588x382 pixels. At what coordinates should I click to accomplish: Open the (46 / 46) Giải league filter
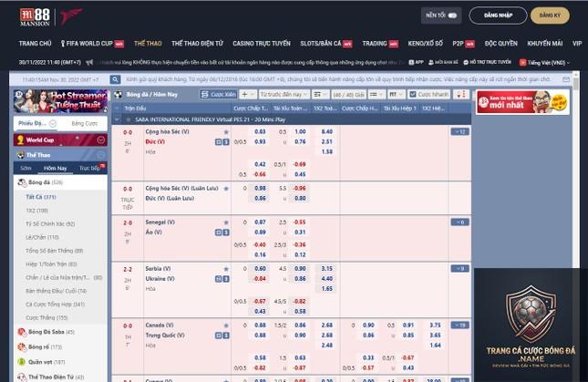pos(348,95)
